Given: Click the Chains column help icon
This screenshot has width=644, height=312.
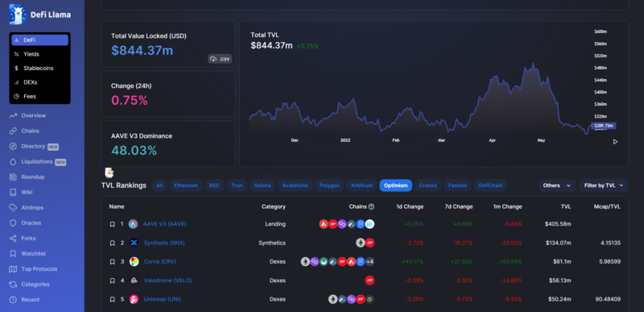Looking at the screenshot, I should [x=371, y=206].
